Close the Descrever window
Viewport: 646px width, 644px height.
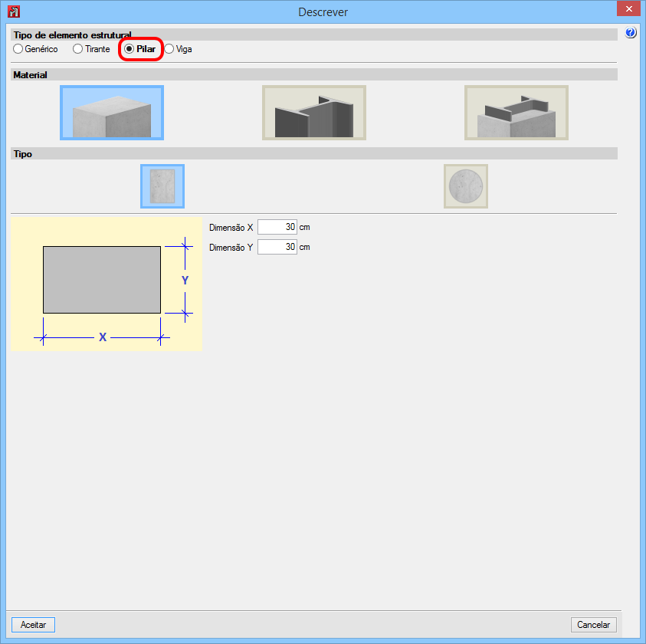(628, 8)
